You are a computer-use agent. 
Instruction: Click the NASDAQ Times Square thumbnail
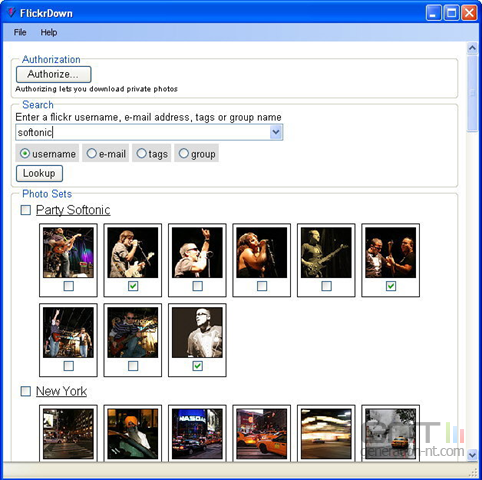197,434
